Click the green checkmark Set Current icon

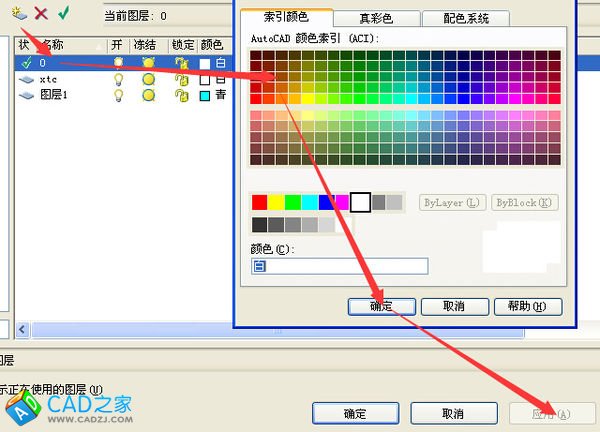(x=63, y=13)
